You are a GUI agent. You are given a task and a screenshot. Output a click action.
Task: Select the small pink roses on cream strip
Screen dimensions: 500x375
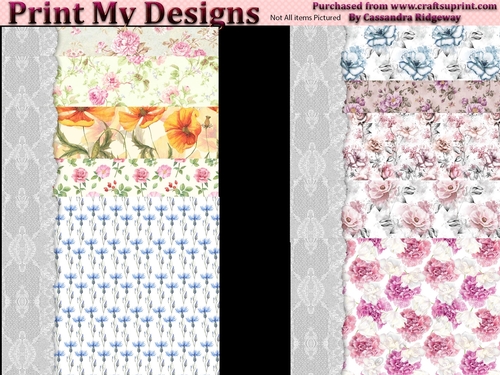(x=136, y=178)
